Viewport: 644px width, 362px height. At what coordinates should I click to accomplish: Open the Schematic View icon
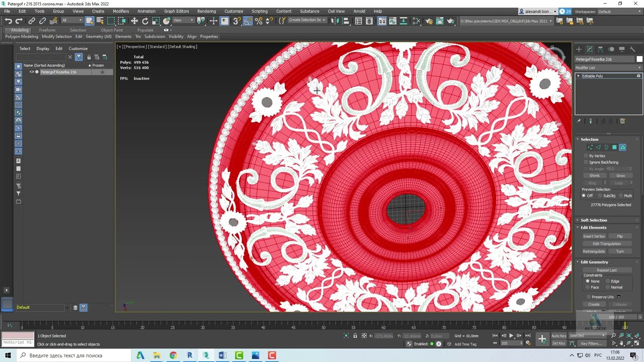point(403,21)
